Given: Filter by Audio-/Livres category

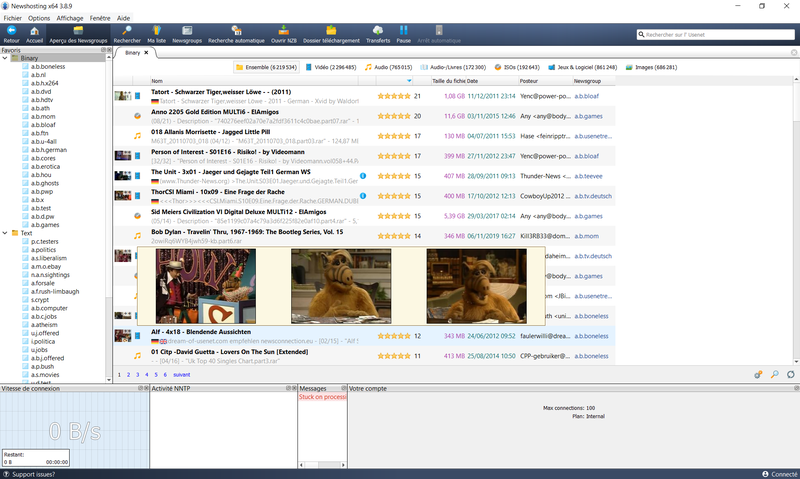Looking at the screenshot, I should tap(453, 67).
